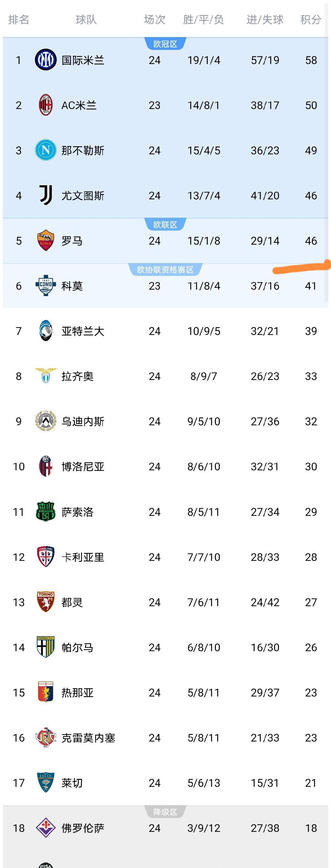Open team name 国际米兰

pyautogui.click(x=83, y=60)
